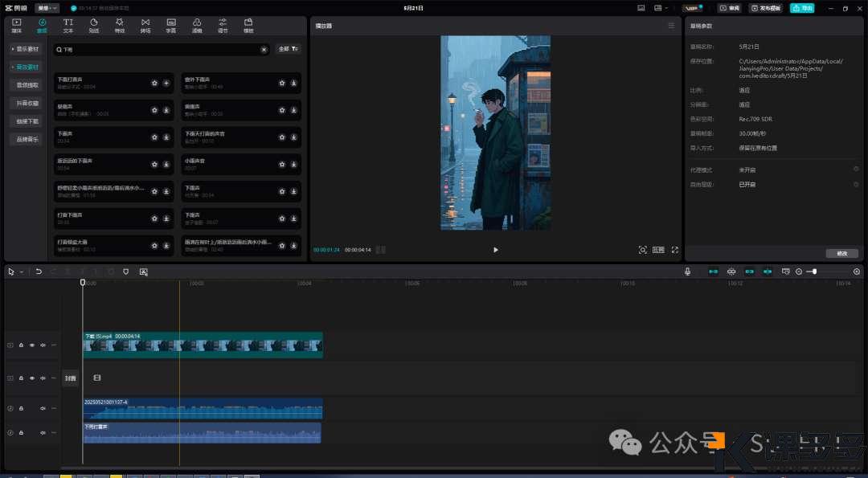Screen dimensions: 868x478
Task: Switch to the Transitions (转场) tab
Action: [145, 25]
